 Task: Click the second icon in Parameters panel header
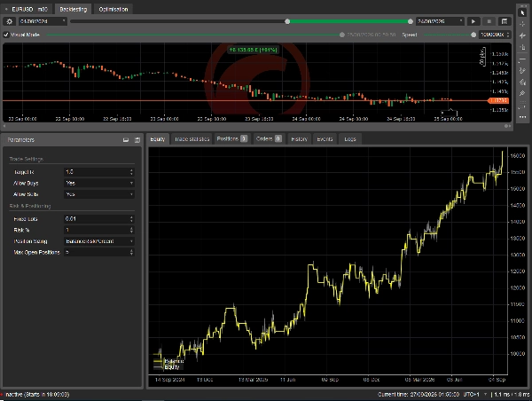pos(137,140)
